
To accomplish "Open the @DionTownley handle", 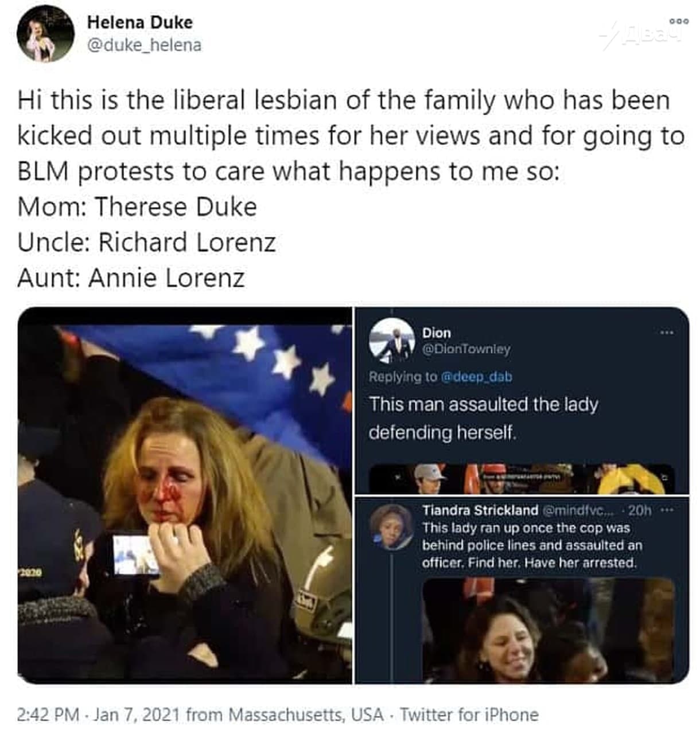I will (466, 349).
